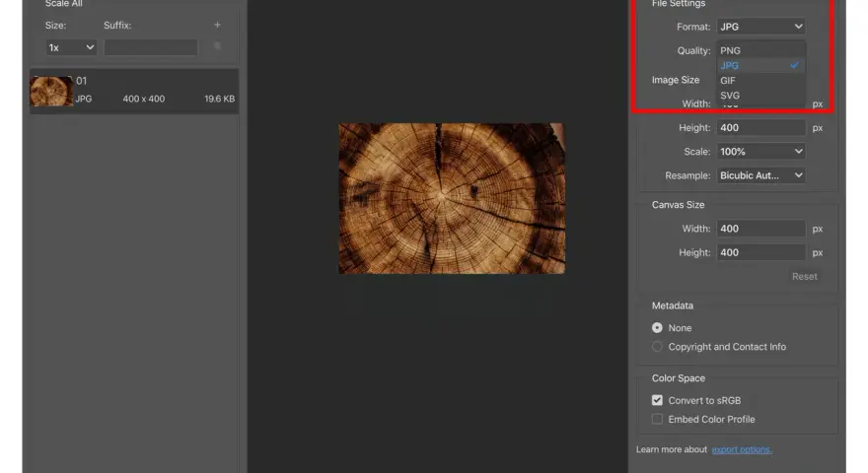Open the Resample Bicubic dropdown
The height and width of the screenshot is (473, 868).
tap(761, 175)
